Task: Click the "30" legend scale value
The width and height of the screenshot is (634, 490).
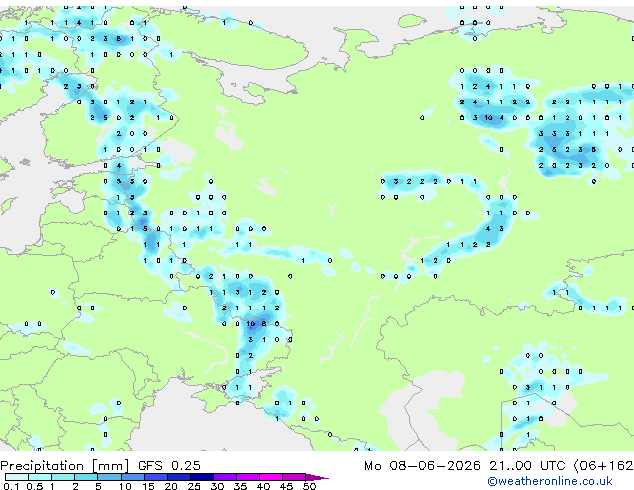Action: pos(217,486)
